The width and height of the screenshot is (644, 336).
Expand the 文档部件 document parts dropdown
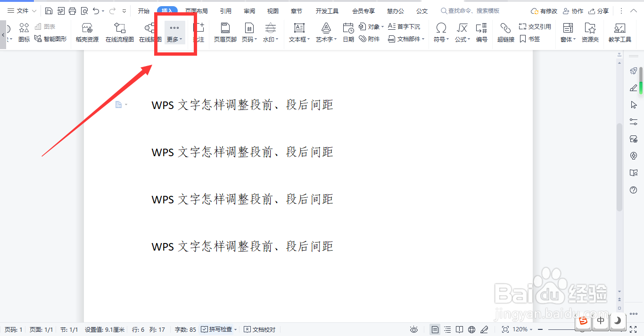tap(406, 39)
